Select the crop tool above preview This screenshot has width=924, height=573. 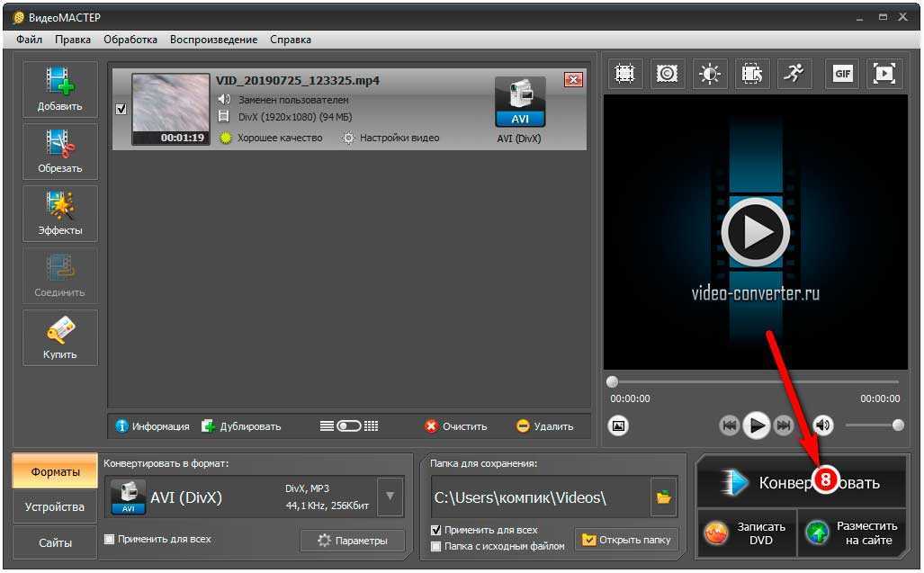tap(624, 74)
